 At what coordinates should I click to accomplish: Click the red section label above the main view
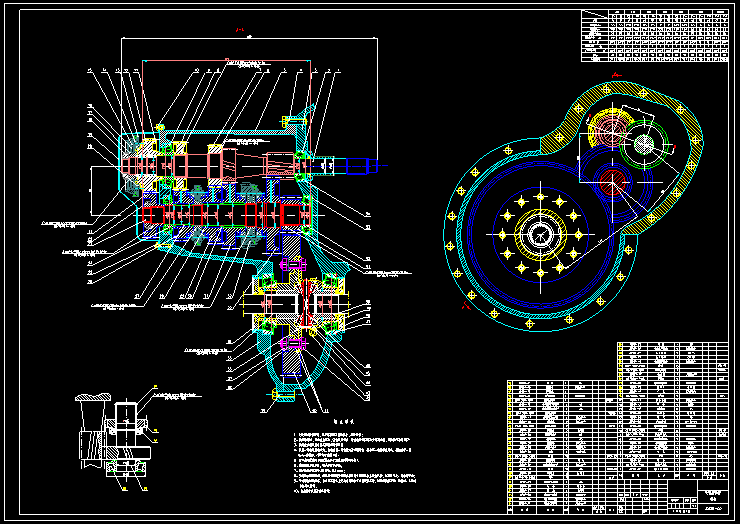coord(240,30)
